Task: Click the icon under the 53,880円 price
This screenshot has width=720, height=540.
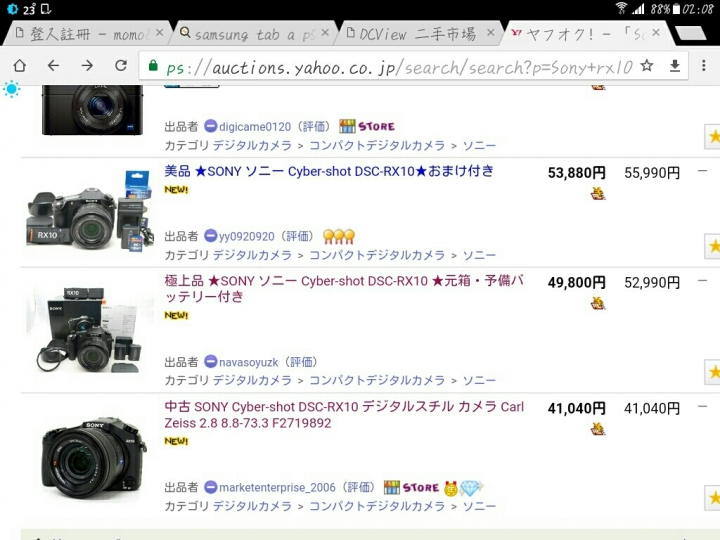Action: (598, 194)
